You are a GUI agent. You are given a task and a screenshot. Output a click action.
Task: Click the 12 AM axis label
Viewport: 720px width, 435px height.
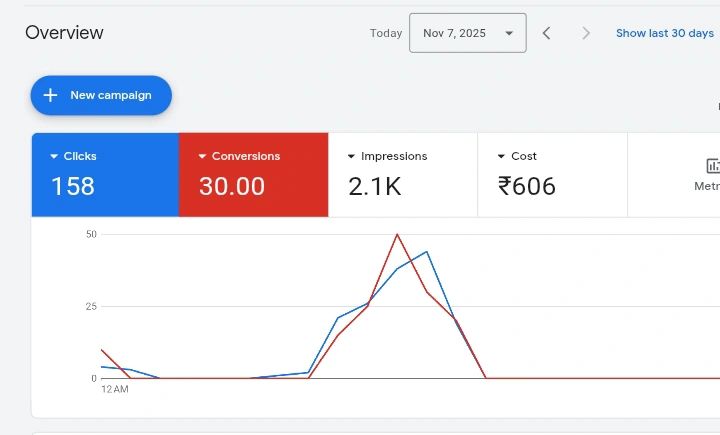pyautogui.click(x=114, y=389)
